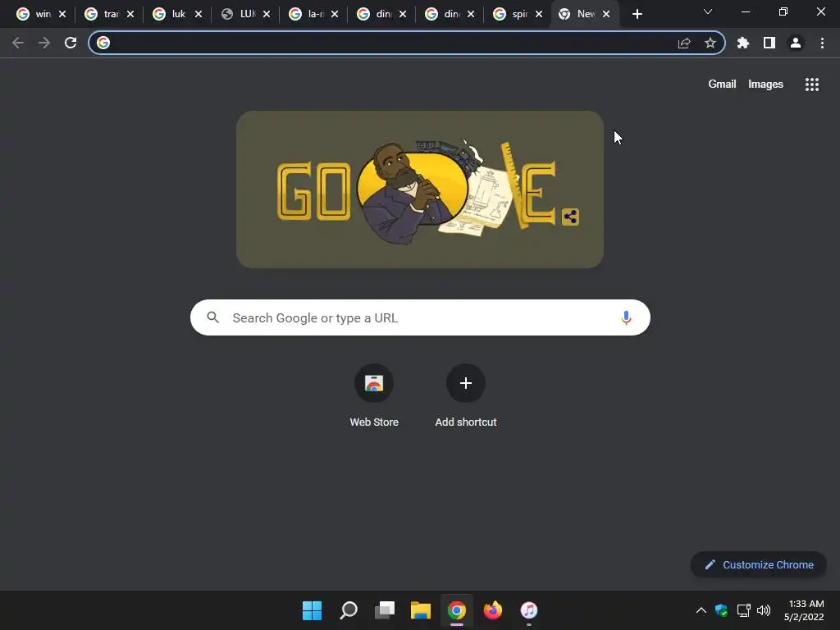Image resolution: width=840 pixels, height=630 pixels.
Task: Reload the current page
Action: (71, 43)
